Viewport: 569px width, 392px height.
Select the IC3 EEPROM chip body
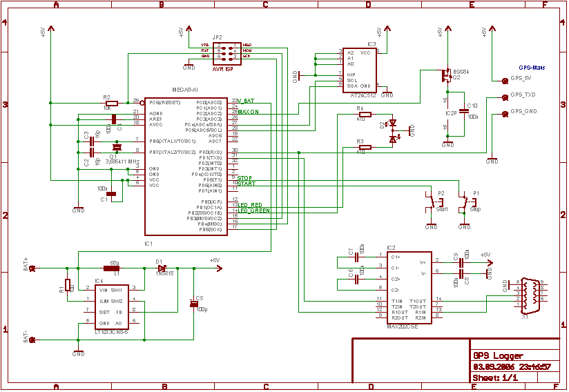pyautogui.click(x=359, y=70)
